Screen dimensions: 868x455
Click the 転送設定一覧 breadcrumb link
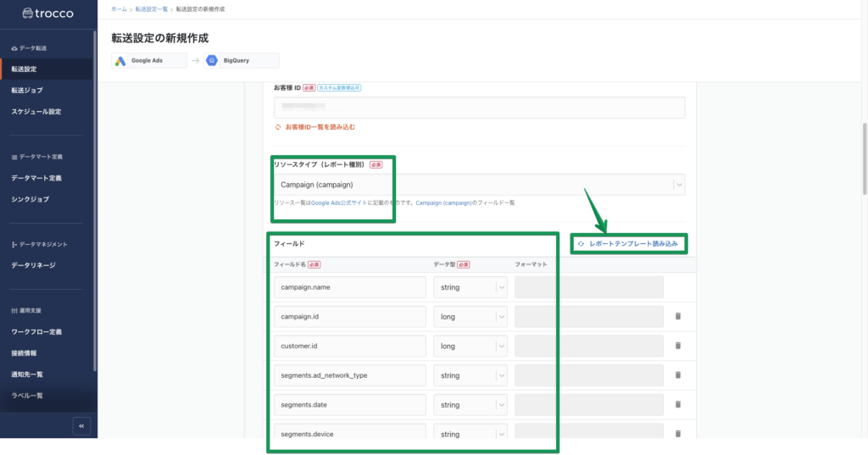pos(152,8)
